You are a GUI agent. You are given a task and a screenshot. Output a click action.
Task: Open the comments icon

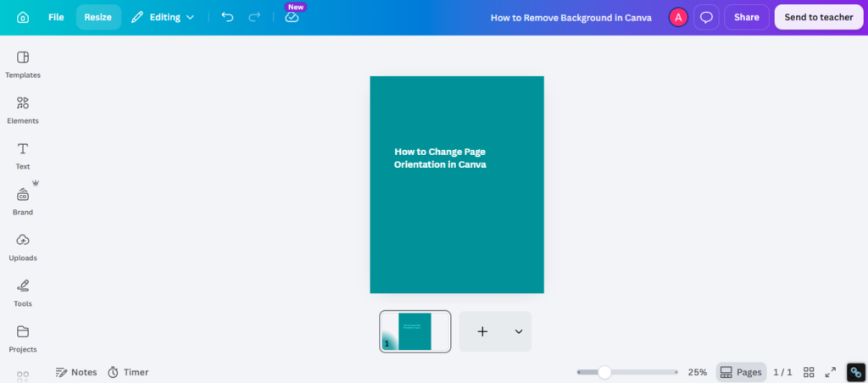click(706, 17)
